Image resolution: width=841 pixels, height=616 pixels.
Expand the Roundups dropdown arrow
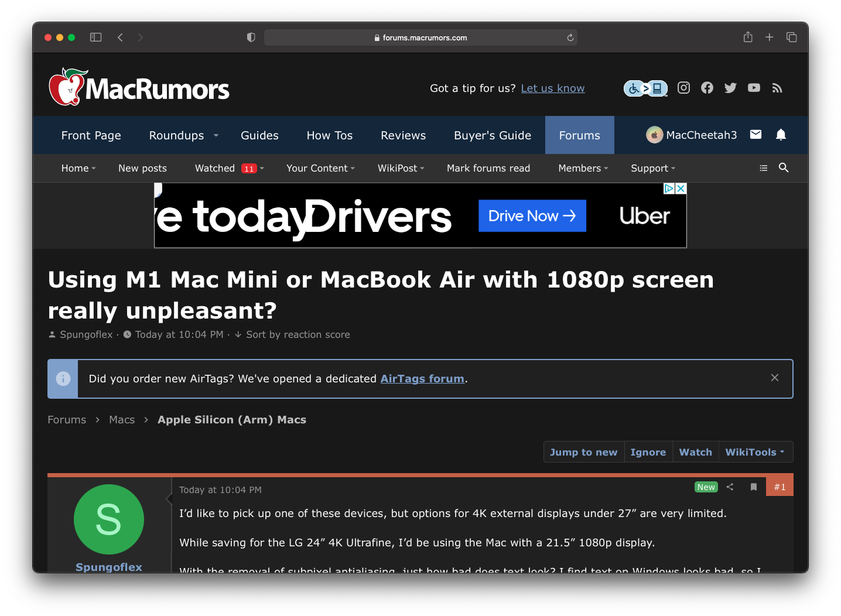(216, 135)
